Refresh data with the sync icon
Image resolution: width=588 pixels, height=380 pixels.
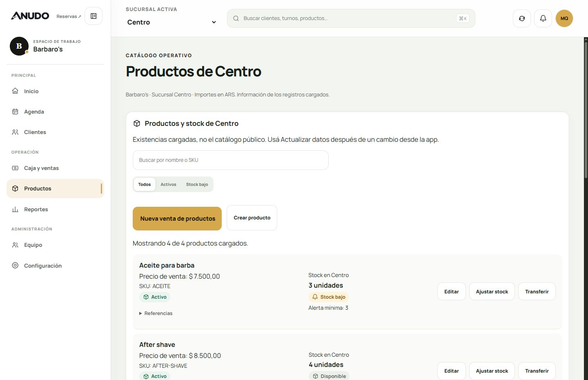522,18
